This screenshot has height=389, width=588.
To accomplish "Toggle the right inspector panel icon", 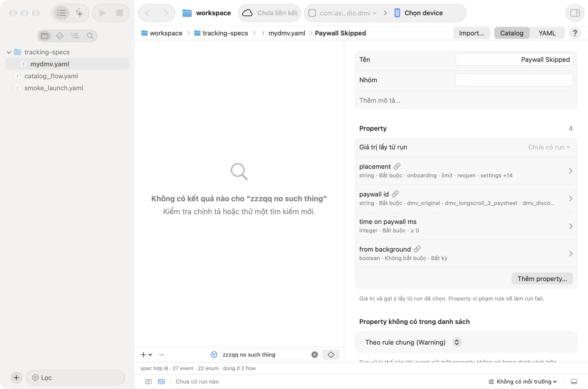I will (x=575, y=13).
